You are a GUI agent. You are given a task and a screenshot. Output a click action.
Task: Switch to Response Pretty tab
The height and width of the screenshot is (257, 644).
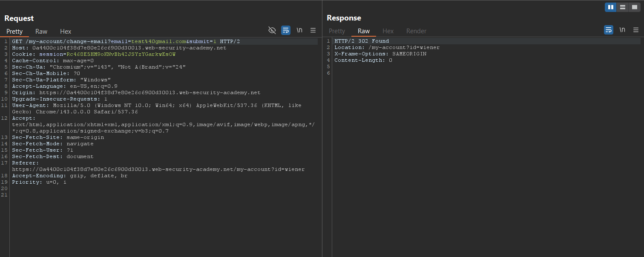337,31
